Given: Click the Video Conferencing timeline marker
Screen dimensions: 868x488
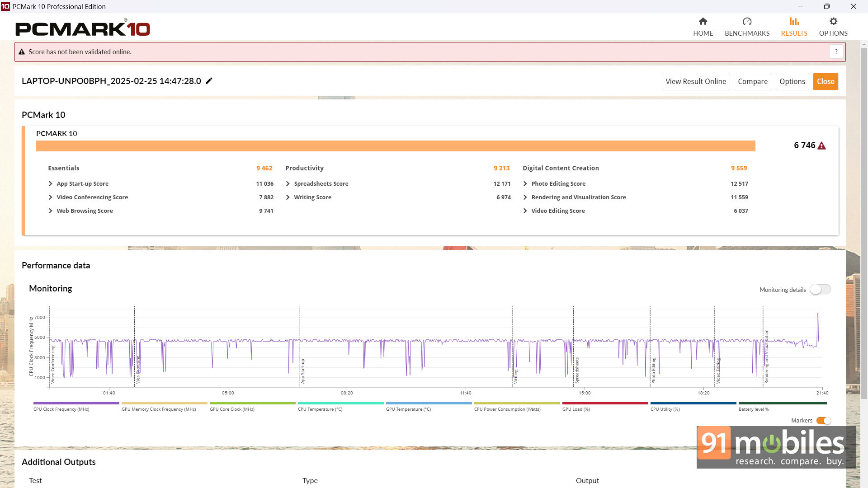Looking at the screenshot, I should click(x=52, y=365).
